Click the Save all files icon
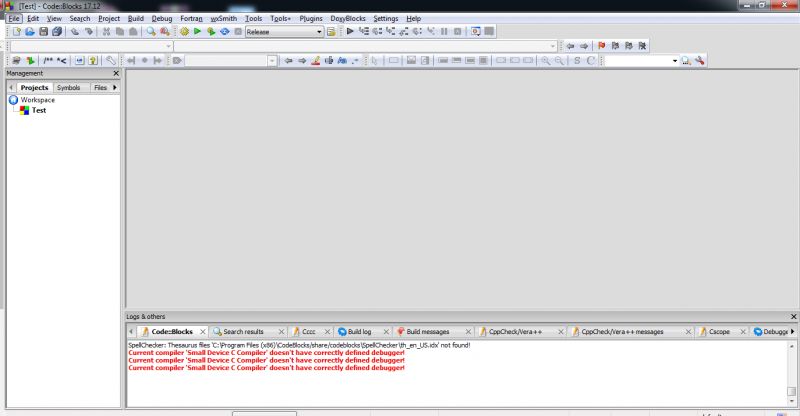Image resolution: width=800 pixels, height=416 pixels. (x=57, y=32)
